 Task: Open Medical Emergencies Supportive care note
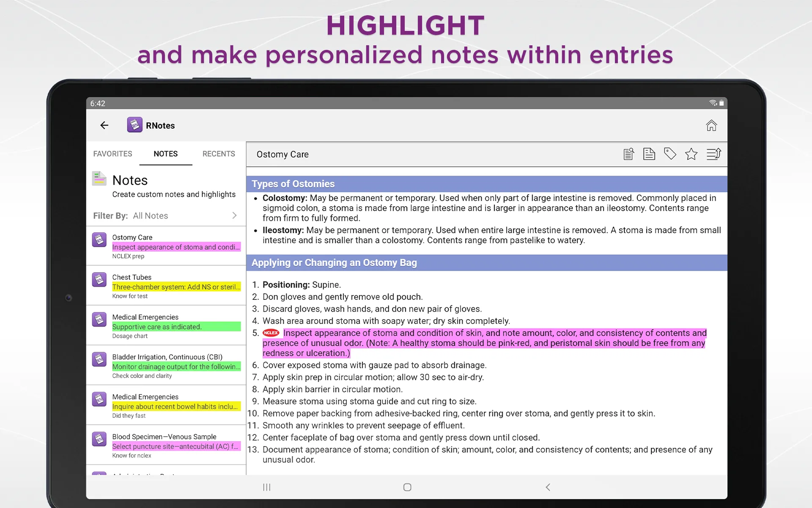pos(166,326)
